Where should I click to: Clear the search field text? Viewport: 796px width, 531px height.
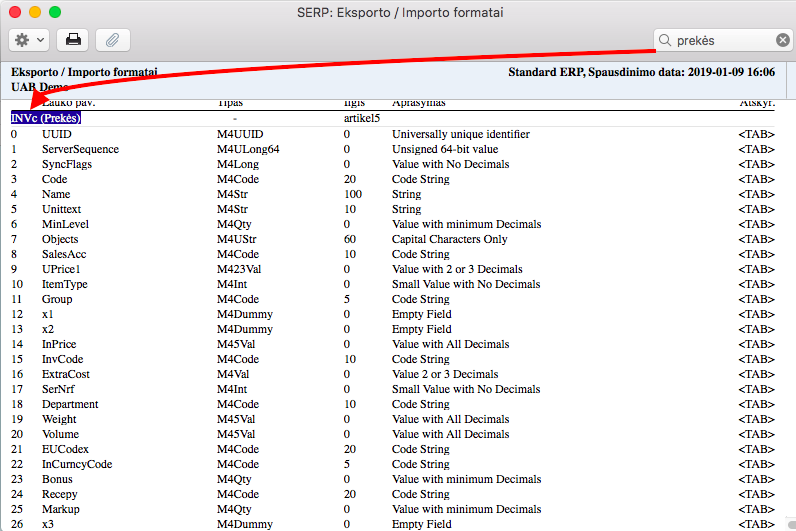point(783,40)
